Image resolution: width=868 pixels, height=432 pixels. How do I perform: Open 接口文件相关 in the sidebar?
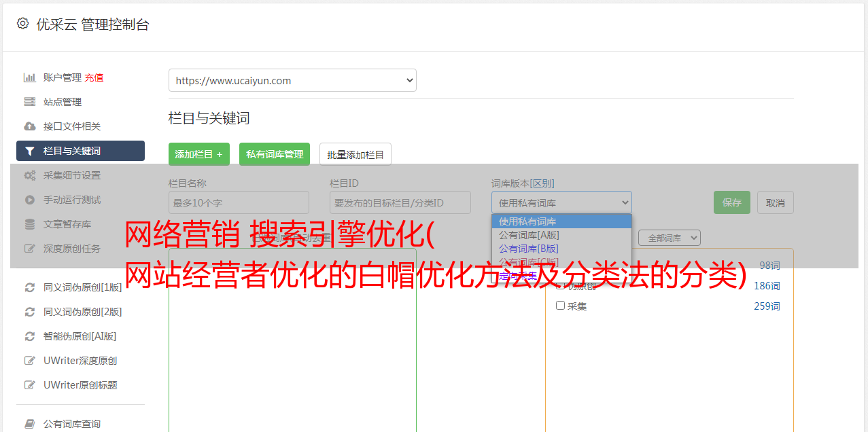pyautogui.click(x=72, y=126)
